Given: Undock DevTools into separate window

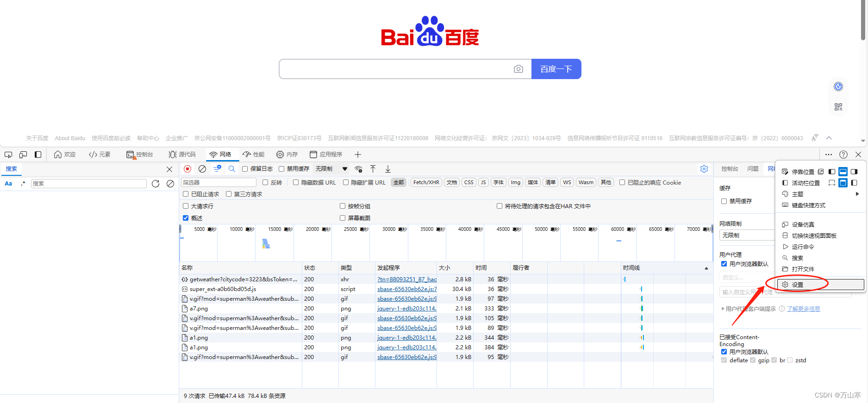Looking at the screenshot, I should coord(821,172).
